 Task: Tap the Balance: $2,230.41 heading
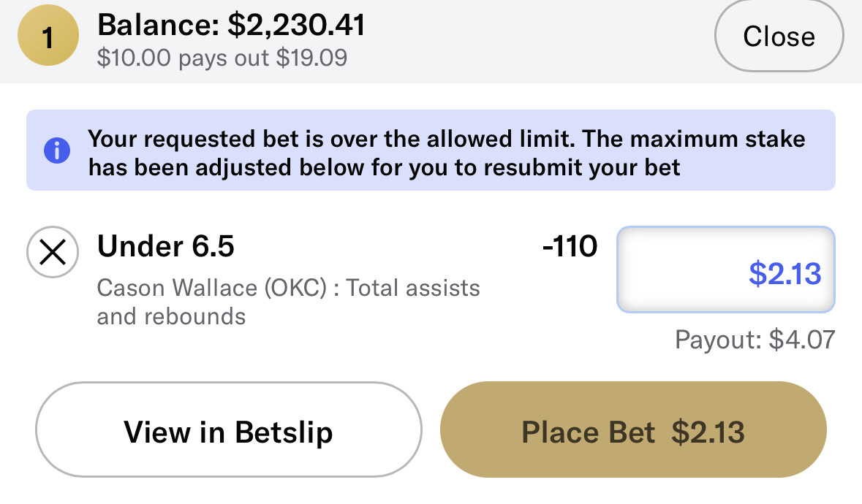pos(231,26)
